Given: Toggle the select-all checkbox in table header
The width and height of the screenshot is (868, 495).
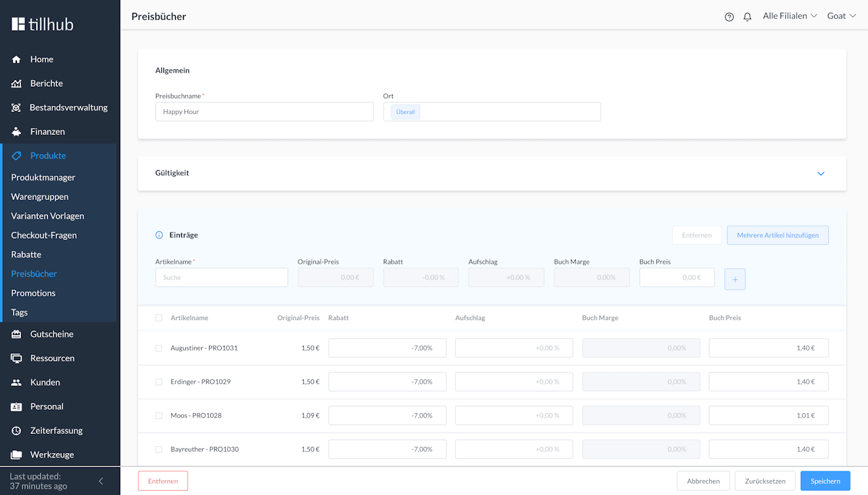Looking at the screenshot, I should point(159,318).
